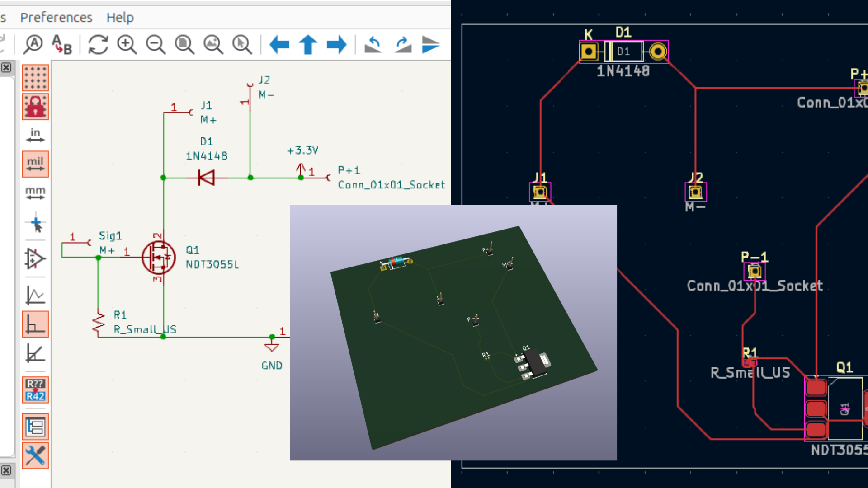
Task: Switch units to millimeters
Action: (35, 193)
